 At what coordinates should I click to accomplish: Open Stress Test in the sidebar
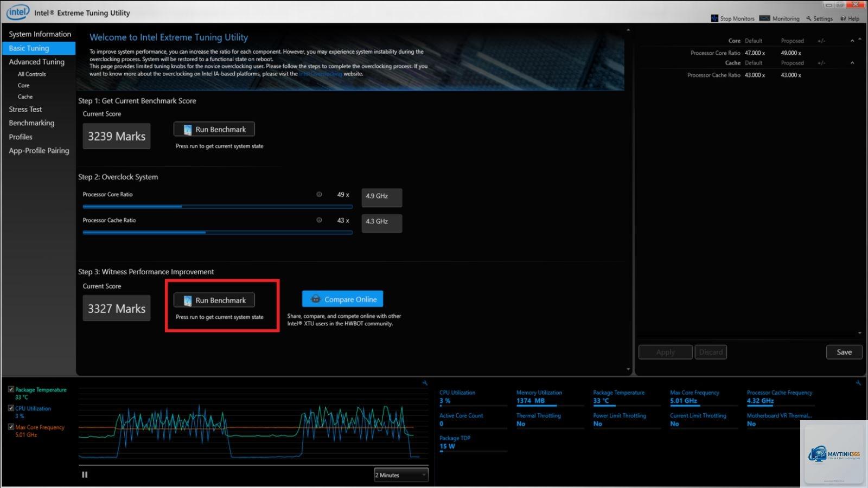(25, 110)
